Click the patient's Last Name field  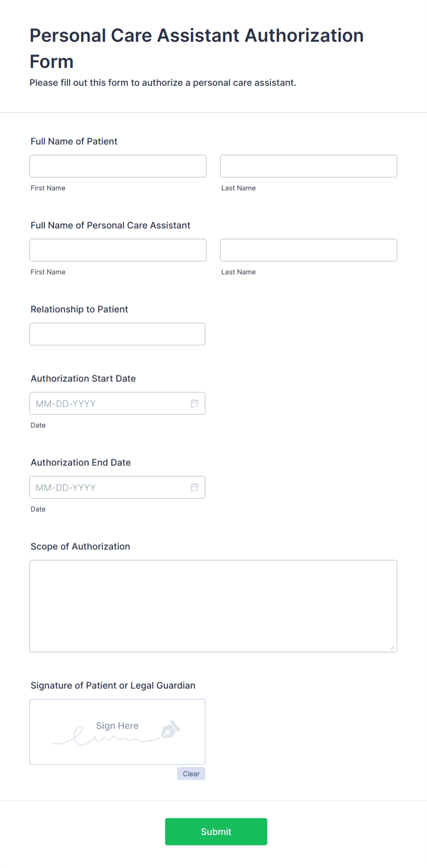point(308,166)
